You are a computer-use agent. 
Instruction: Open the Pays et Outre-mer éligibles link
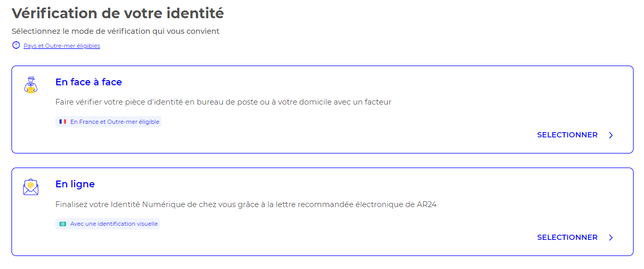[61, 46]
